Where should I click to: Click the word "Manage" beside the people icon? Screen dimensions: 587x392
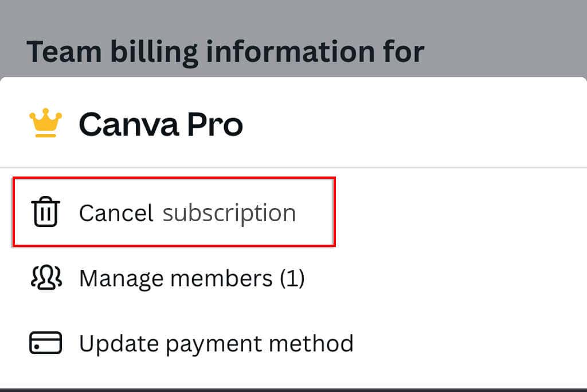click(122, 279)
